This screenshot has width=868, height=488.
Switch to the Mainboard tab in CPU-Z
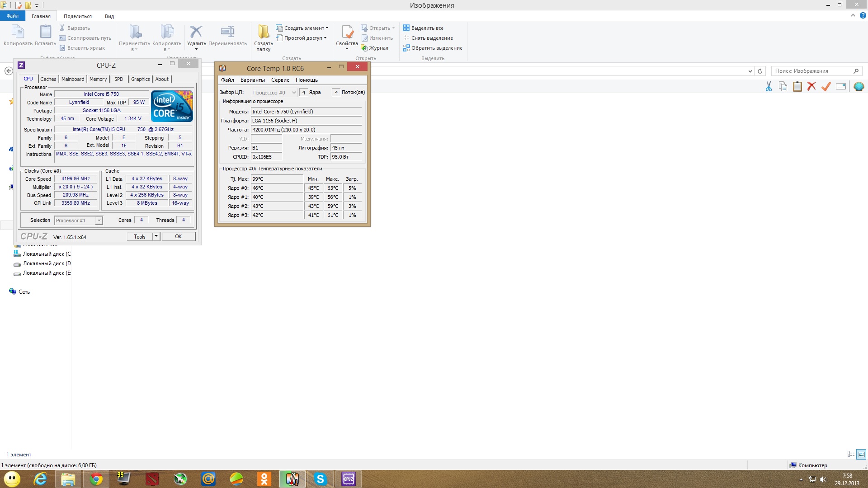pyautogui.click(x=73, y=79)
